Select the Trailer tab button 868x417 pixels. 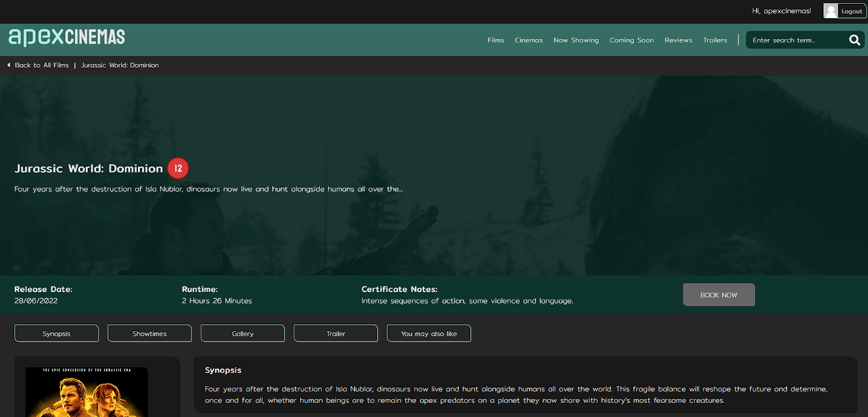335,334
